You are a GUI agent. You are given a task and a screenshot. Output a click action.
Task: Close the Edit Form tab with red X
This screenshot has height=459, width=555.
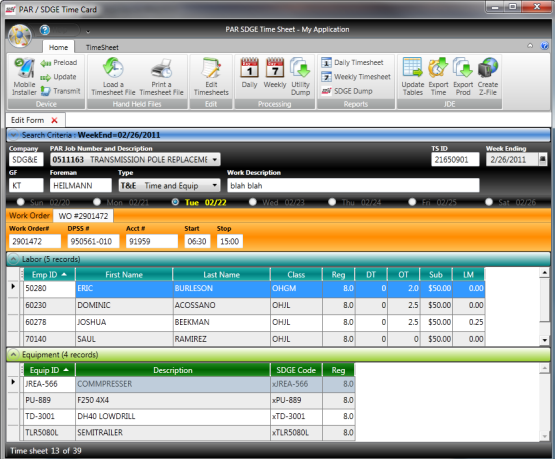55,120
